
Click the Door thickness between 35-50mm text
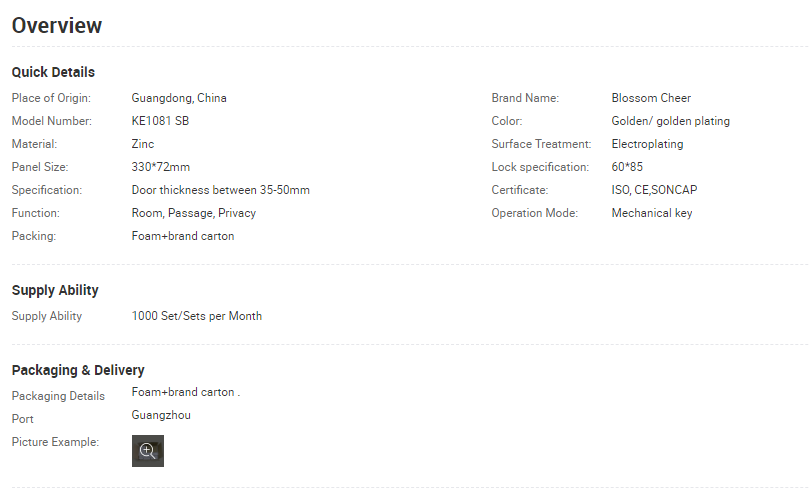[x=221, y=190]
